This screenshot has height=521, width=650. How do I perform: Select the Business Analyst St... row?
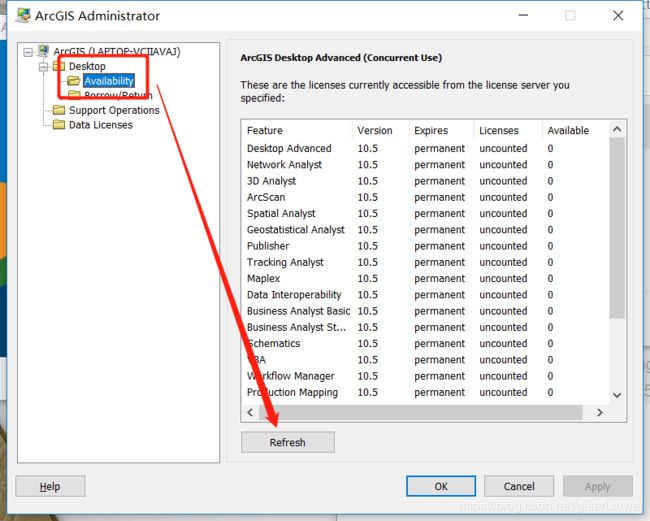425,327
